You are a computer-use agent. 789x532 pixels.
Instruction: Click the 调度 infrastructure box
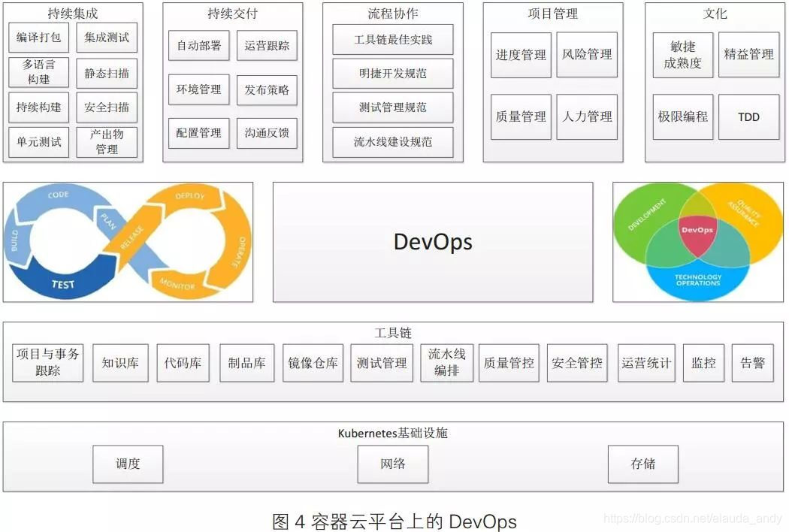pyautogui.click(x=128, y=464)
